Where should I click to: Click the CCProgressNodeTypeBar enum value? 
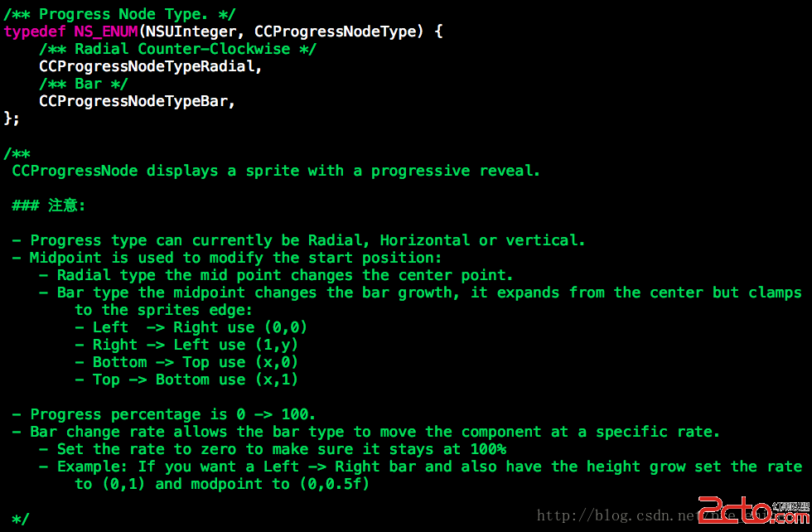[x=137, y=101]
